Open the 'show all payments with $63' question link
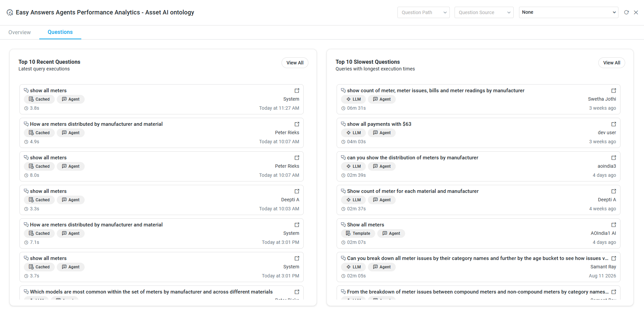The height and width of the screenshot is (316, 644). click(614, 124)
